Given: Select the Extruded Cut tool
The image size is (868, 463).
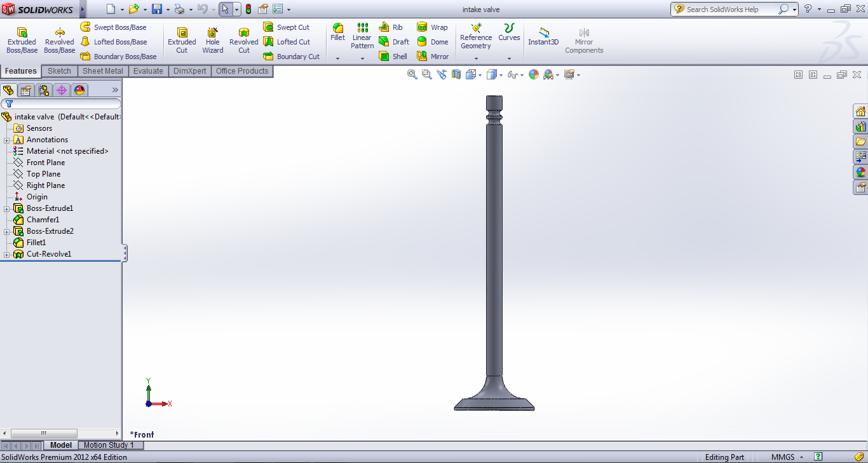Looking at the screenshot, I should 182,41.
